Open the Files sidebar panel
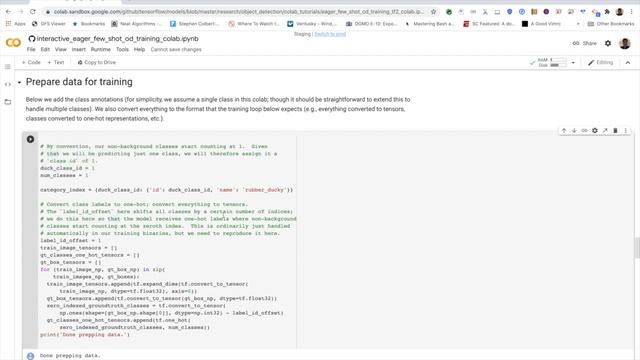Screen dimensions: 640x360 8,102
